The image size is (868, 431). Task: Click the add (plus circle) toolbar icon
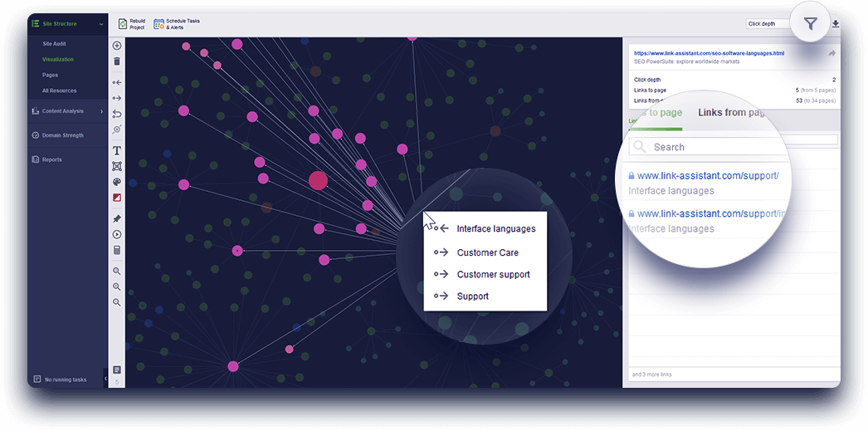(x=117, y=46)
